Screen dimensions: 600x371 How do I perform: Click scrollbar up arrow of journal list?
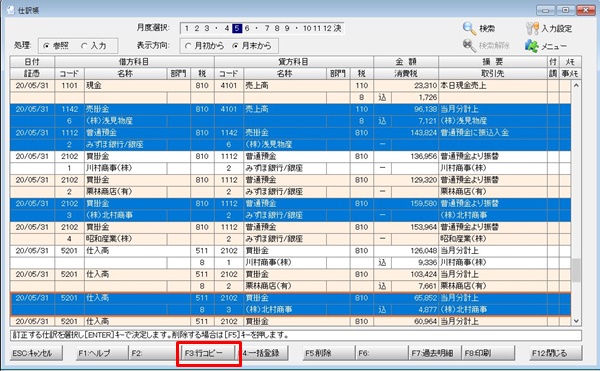(x=576, y=86)
